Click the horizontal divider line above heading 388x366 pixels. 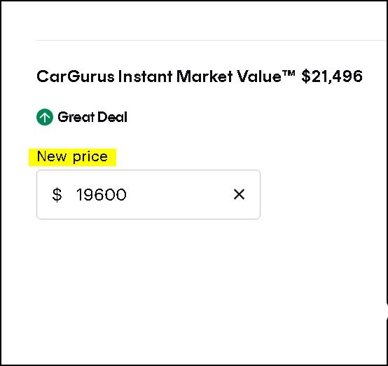click(x=211, y=40)
